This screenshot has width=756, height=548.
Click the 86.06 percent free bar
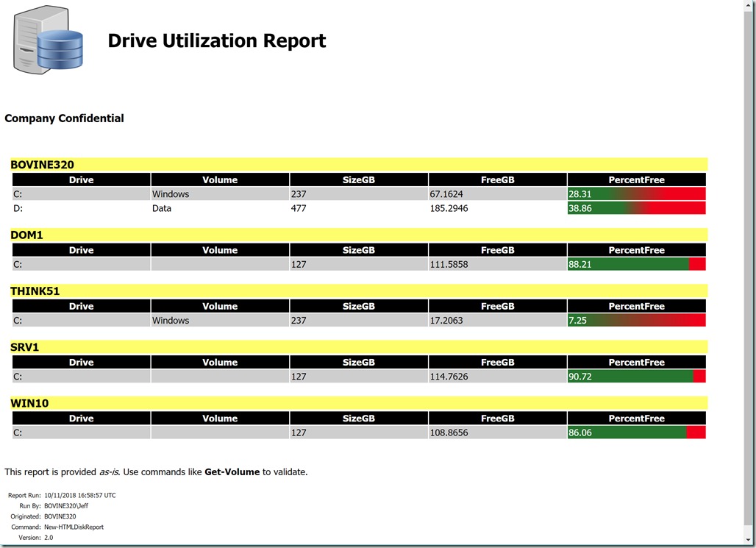636,433
